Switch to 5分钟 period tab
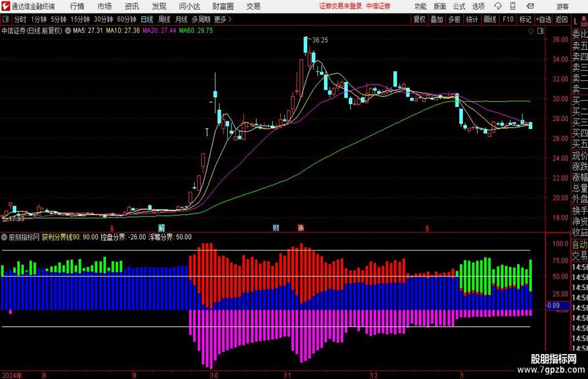Viewport: 588px width, 379px height. pos(58,19)
